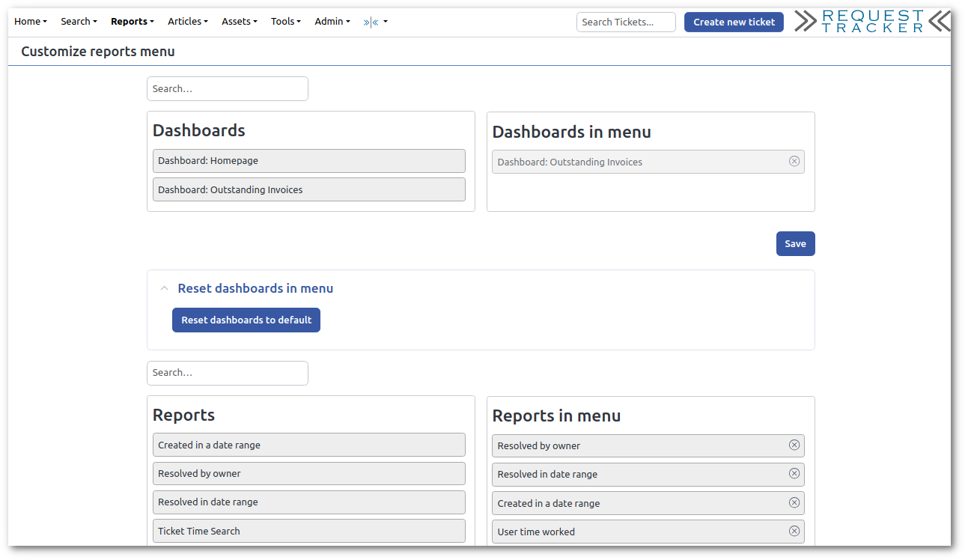Expand the Search dropdown menu
965x560 pixels.
(79, 22)
